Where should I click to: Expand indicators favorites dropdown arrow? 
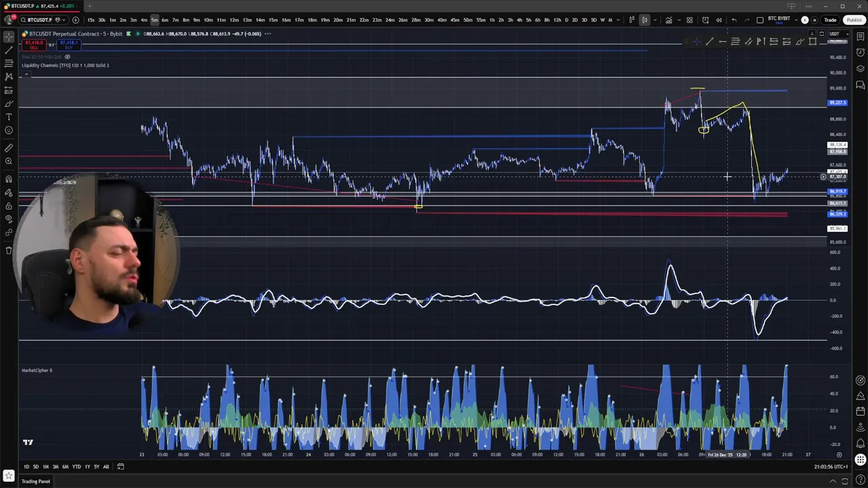(678, 20)
